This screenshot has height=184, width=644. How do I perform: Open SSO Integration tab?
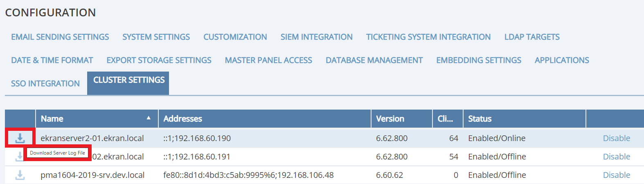pos(45,83)
